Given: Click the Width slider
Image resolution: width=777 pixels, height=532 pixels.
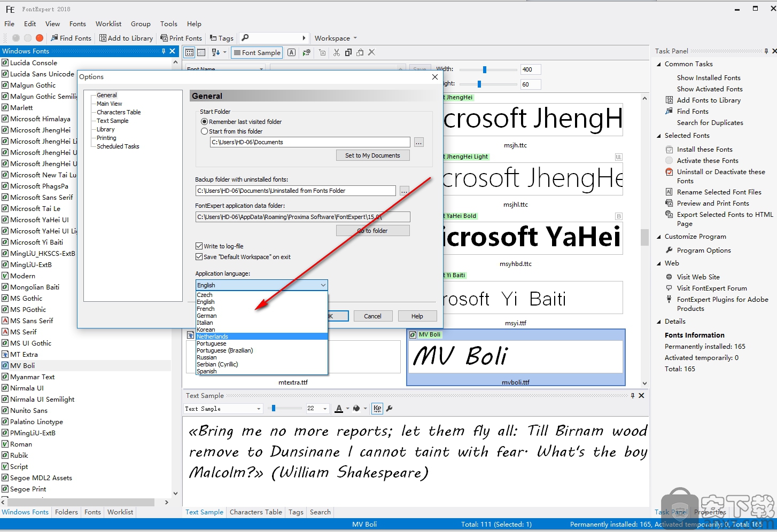Looking at the screenshot, I should 488,69.
